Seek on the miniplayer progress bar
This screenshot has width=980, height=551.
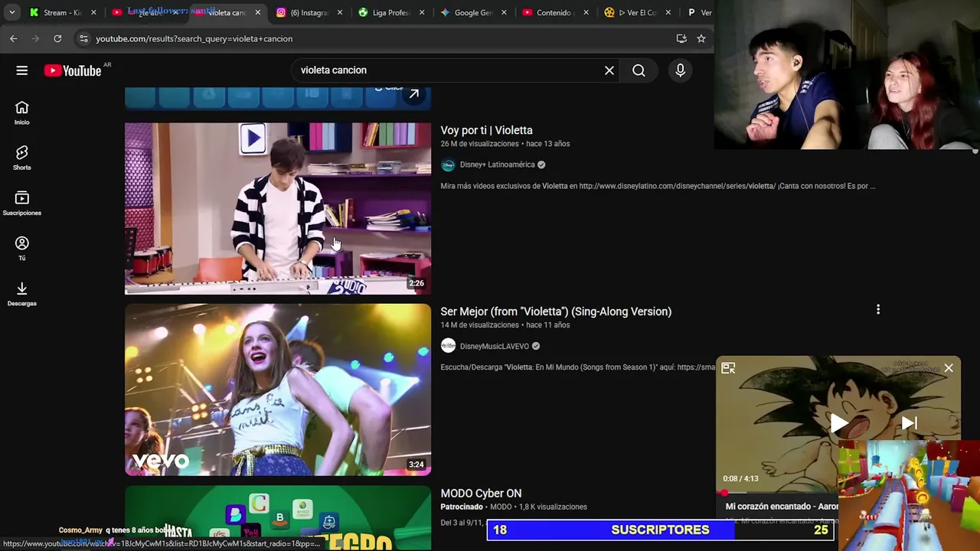(777, 493)
